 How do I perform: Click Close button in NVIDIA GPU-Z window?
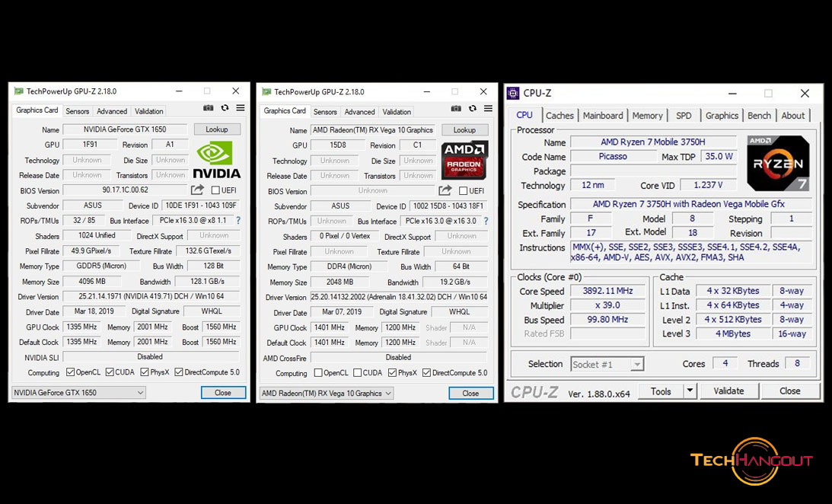pyautogui.click(x=223, y=393)
